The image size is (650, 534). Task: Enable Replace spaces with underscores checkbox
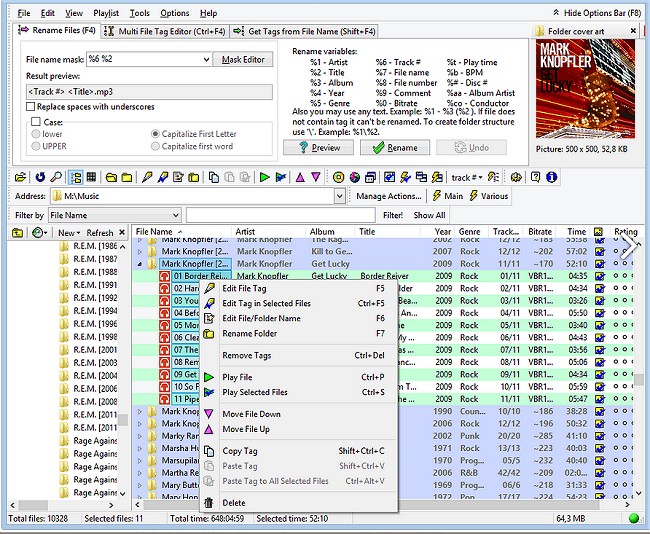click(x=31, y=106)
